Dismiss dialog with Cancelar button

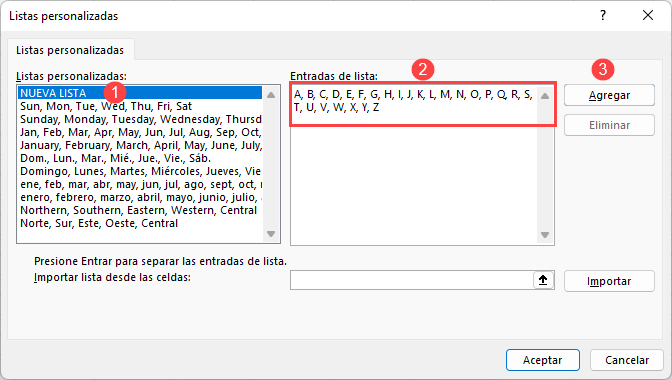tap(627, 360)
